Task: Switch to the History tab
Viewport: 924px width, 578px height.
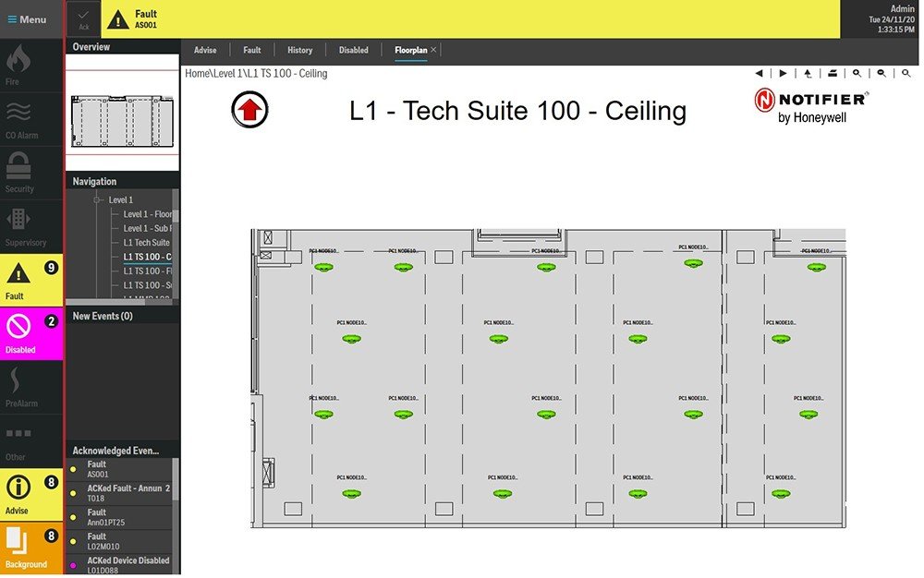Action: coord(299,50)
